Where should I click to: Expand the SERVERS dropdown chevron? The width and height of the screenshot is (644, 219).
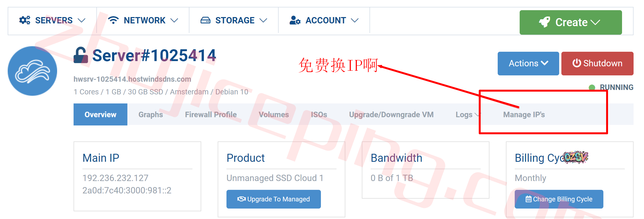point(82,20)
